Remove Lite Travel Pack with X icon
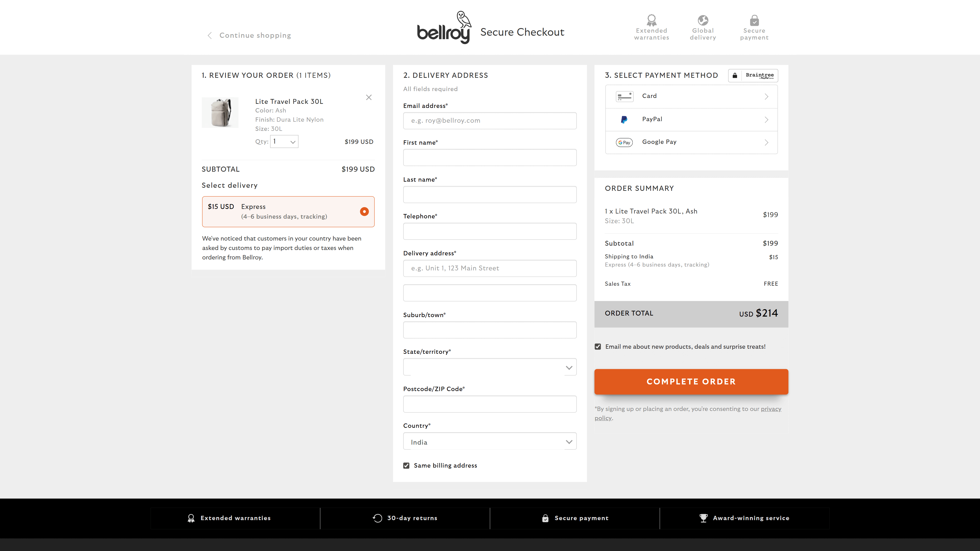 (x=369, y=97)
